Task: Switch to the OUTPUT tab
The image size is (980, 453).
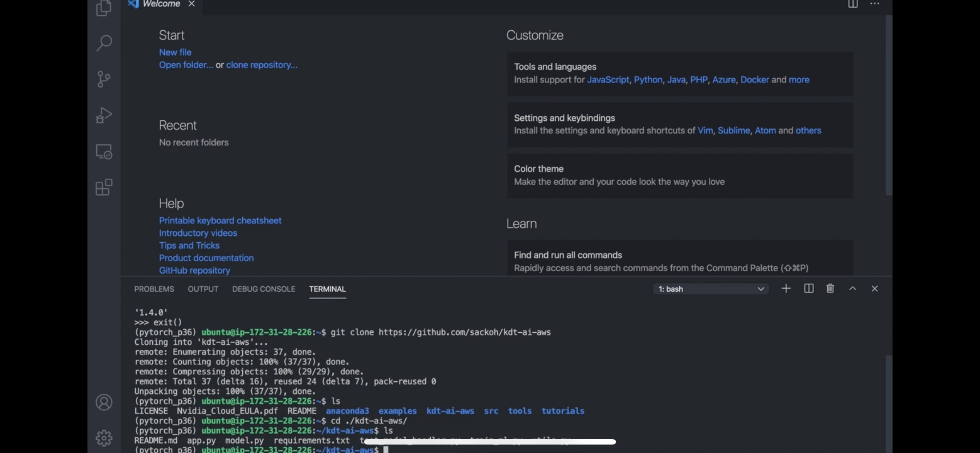Action: point(203,289)
